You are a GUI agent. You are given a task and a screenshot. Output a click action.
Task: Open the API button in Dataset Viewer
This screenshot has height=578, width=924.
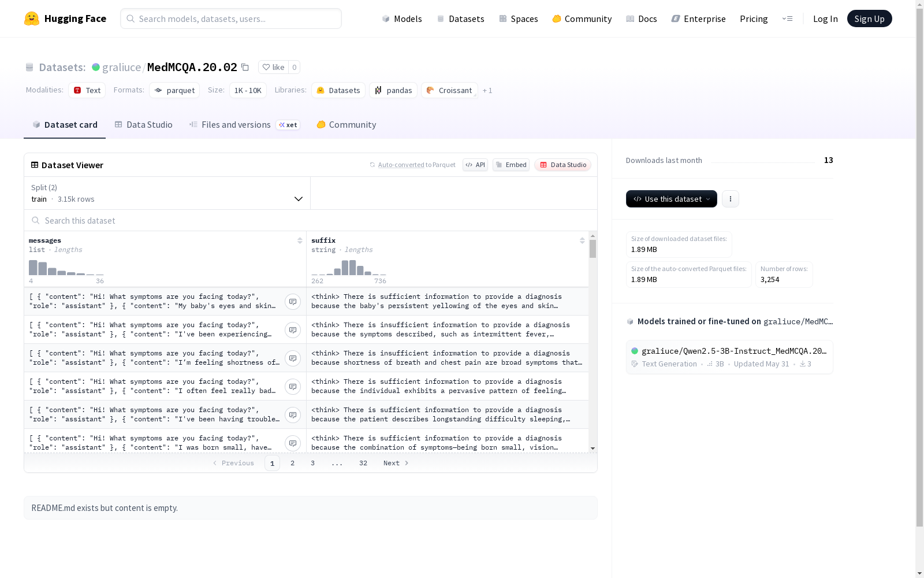click(475, 165)
